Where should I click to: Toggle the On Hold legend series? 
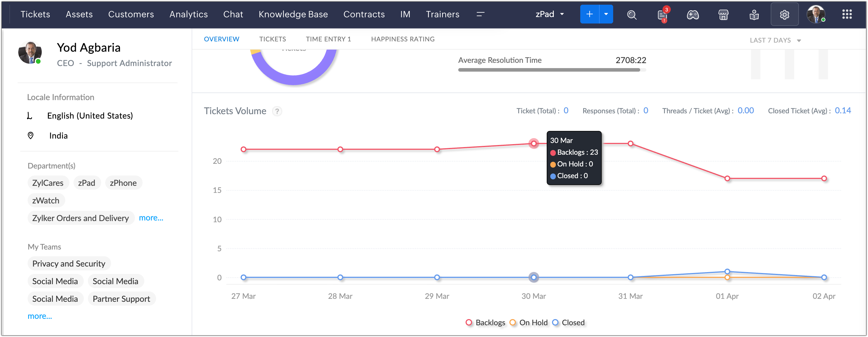pyautogui.click(x=529, y=323)
